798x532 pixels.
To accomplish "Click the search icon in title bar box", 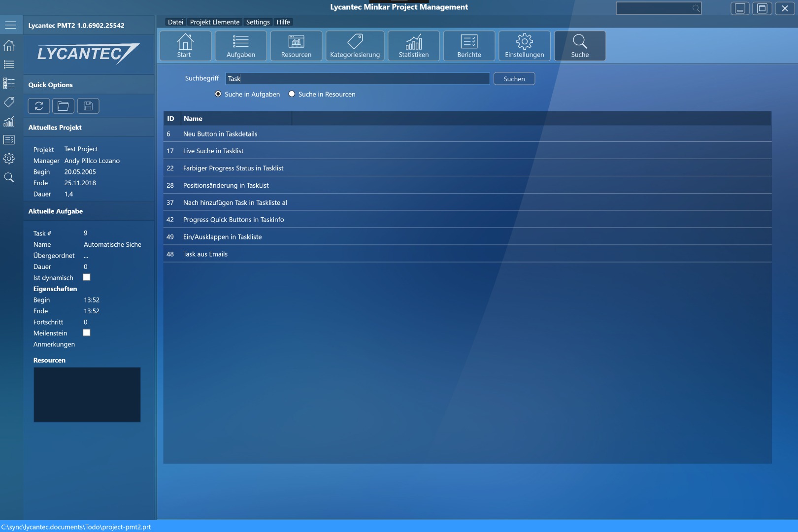I will [696, 8].
